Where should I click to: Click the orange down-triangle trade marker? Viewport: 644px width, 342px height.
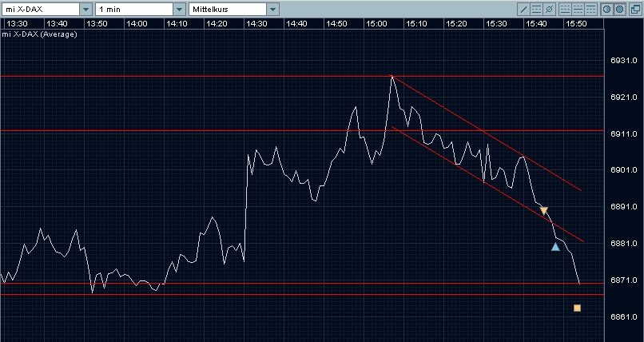pos(544,211)
